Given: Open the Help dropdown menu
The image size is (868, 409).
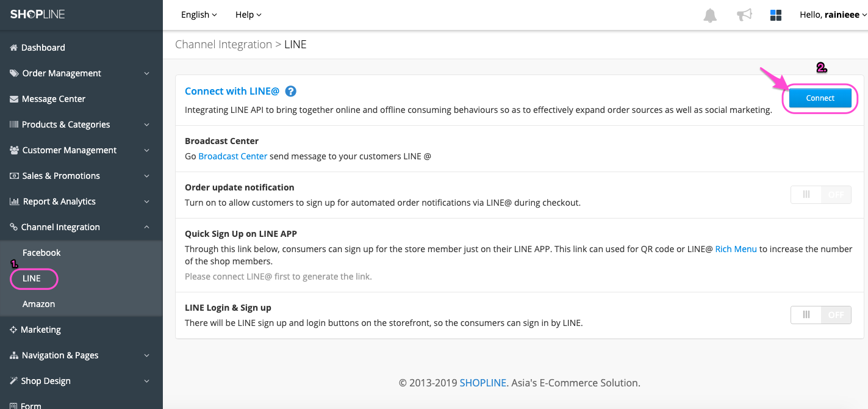Looking at the screenshot, I should pos(248,15).
